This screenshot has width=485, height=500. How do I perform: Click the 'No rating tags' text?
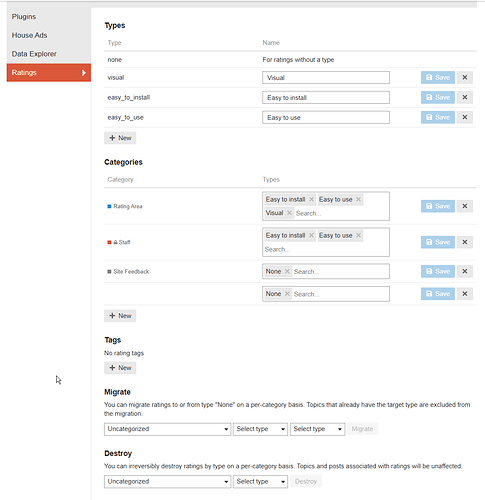(124, 353)
